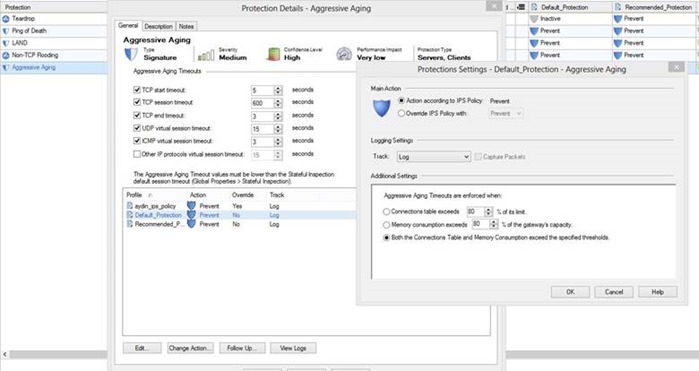Click the Follow Up button
This screenshot has width=699, height=371.
(242, 348)
